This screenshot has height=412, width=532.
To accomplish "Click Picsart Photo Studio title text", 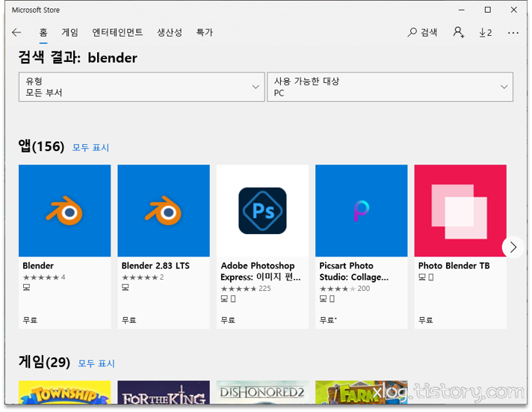I will coord(354,271).
